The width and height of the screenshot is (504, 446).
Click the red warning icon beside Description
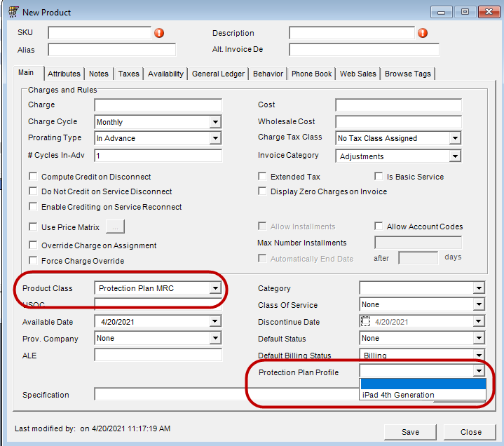(423, 33)
